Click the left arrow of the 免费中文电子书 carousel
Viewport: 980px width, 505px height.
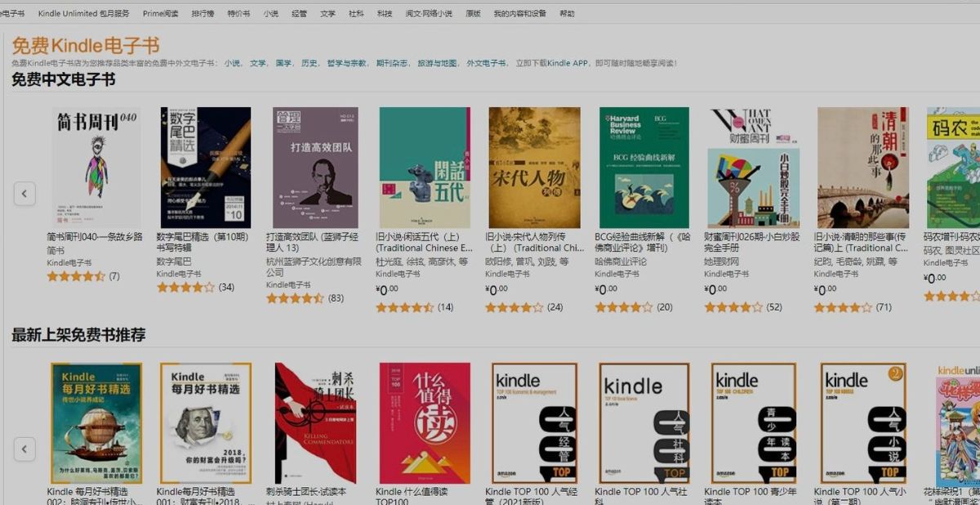tap(24, 194)
